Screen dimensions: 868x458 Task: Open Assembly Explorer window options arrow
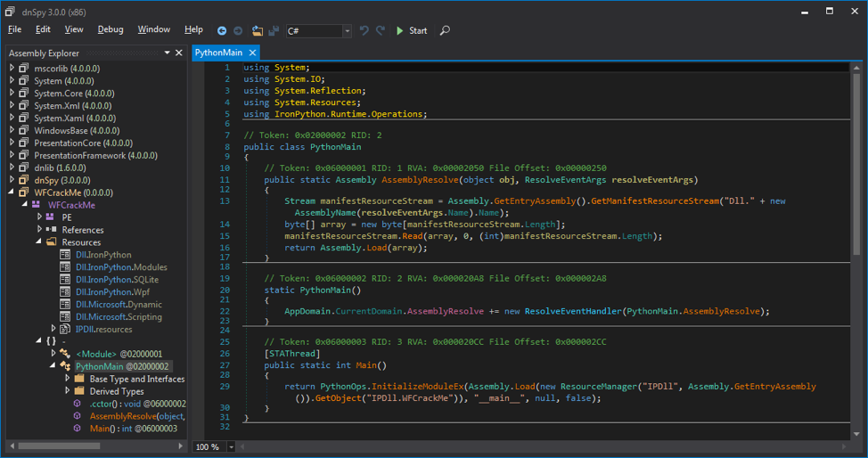point(167,53)
